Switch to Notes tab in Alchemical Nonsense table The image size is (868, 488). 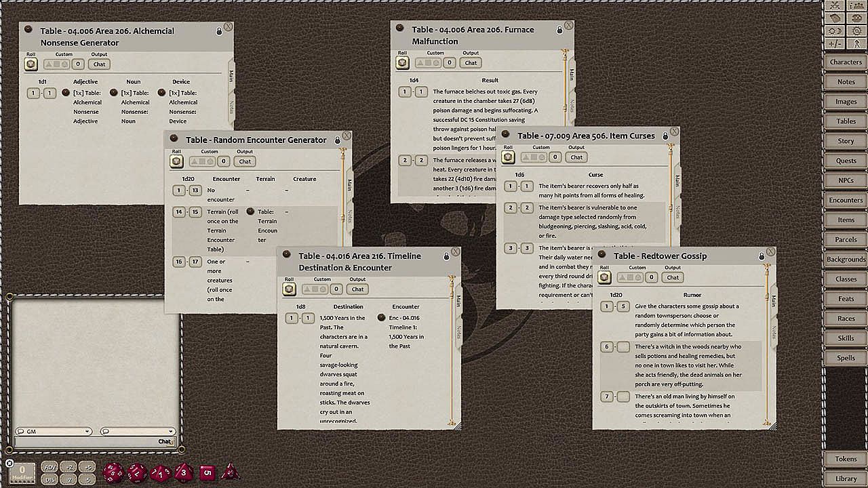[x=231, y=106]
